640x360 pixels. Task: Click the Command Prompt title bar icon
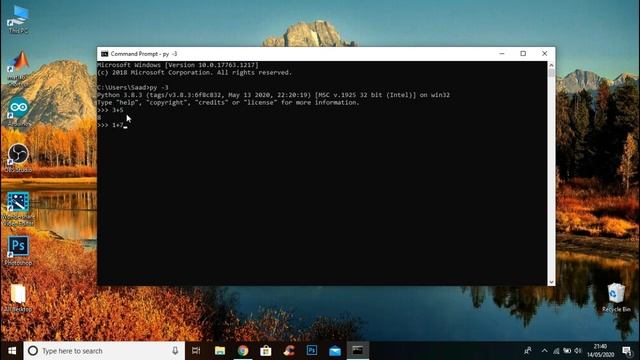pyautogui.click(x=104, y=54)
